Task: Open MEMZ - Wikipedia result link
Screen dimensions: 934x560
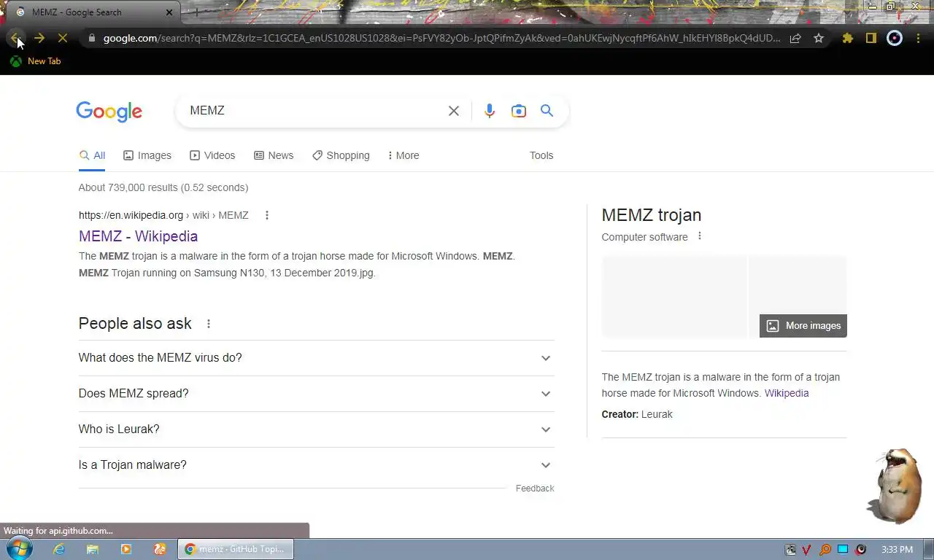Action: click(138, 236)
